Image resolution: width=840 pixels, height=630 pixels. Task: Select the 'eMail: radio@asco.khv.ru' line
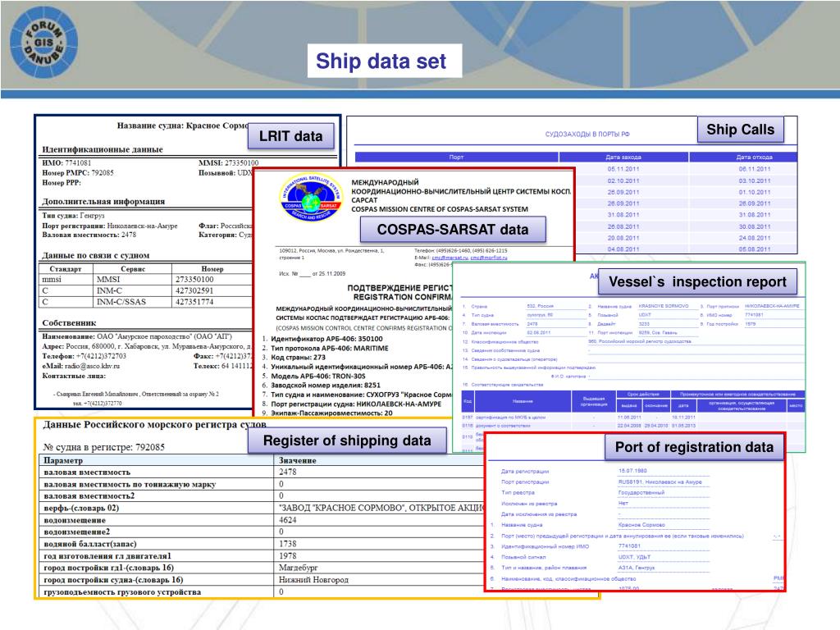point(81,366)
